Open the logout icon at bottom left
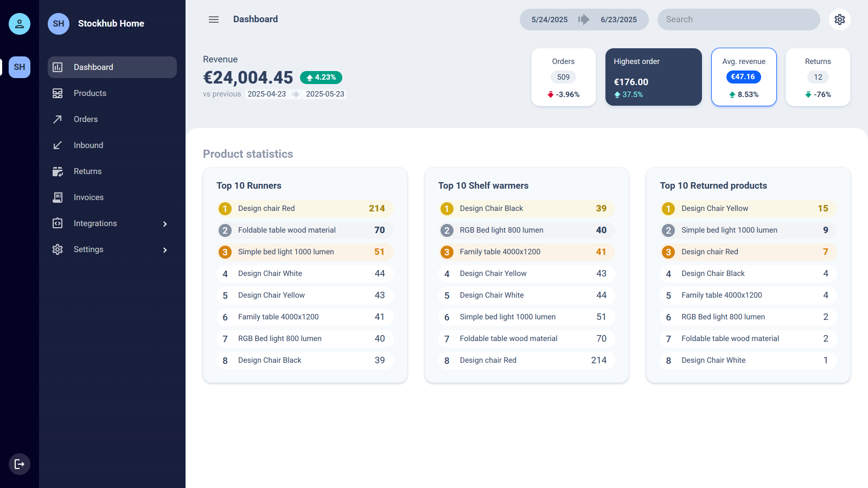 click(20, 464)
